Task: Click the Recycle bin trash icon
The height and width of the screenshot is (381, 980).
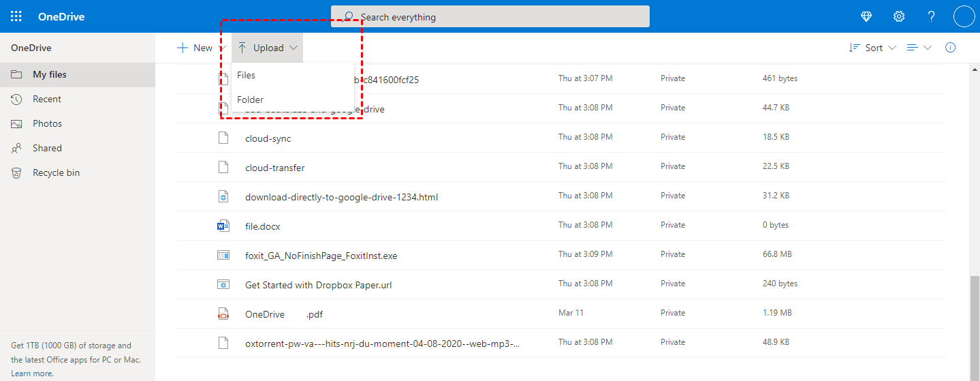Action: coord(17,173)
